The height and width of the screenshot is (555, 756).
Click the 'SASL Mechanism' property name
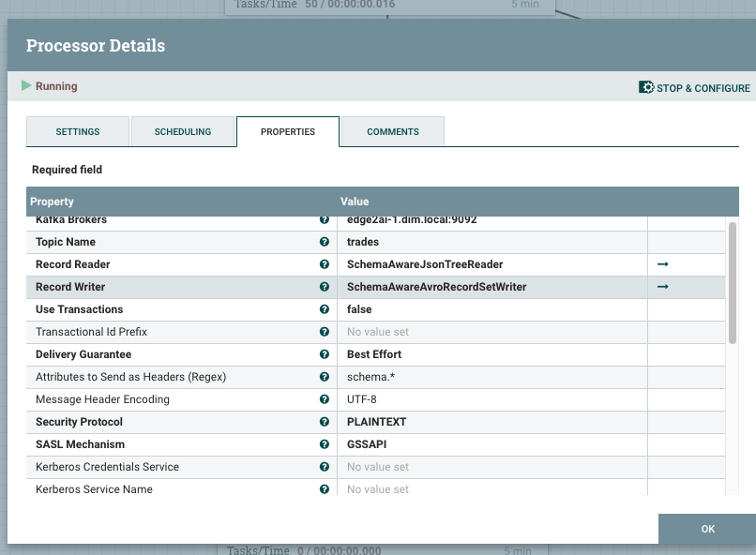(x=80, y=444)
